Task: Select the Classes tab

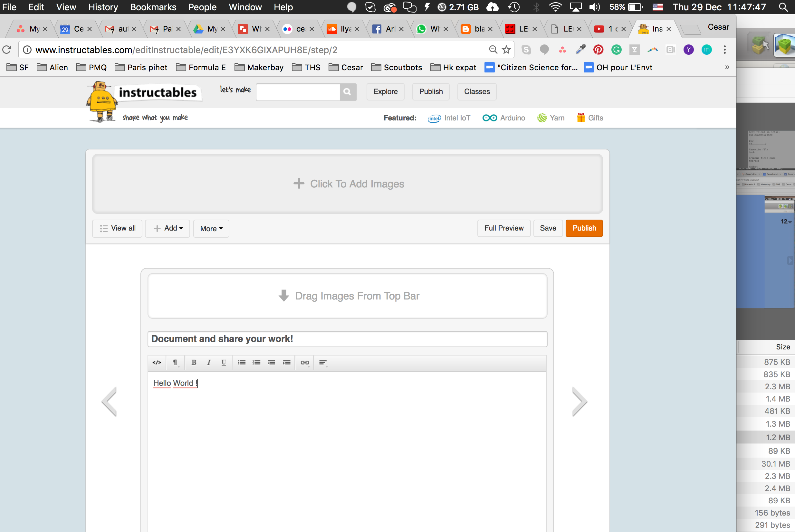Action: tap(477, 91)
